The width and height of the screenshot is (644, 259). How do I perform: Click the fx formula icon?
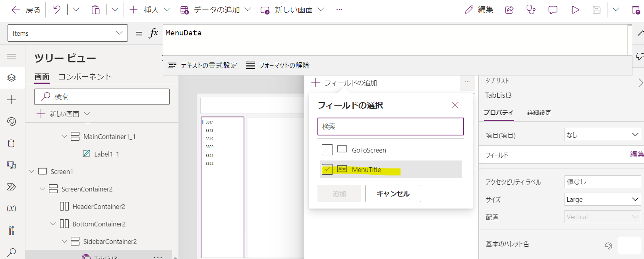tap(153, 33)
